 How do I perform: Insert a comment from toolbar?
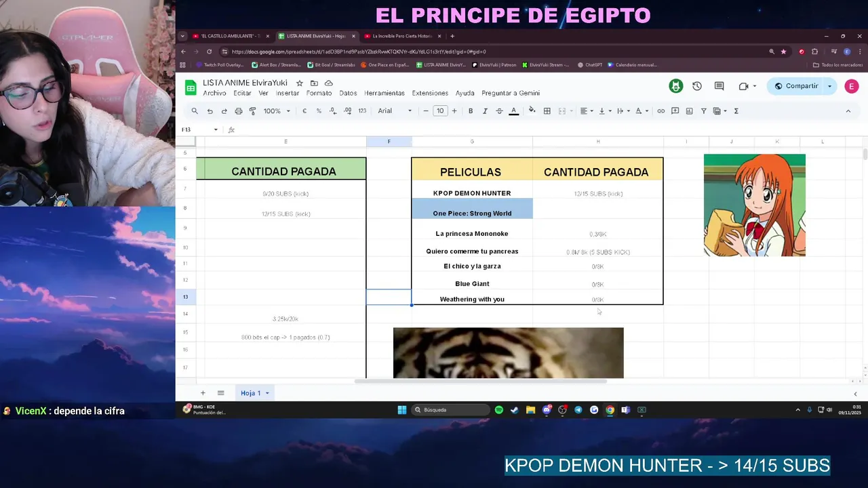[675, 111]
